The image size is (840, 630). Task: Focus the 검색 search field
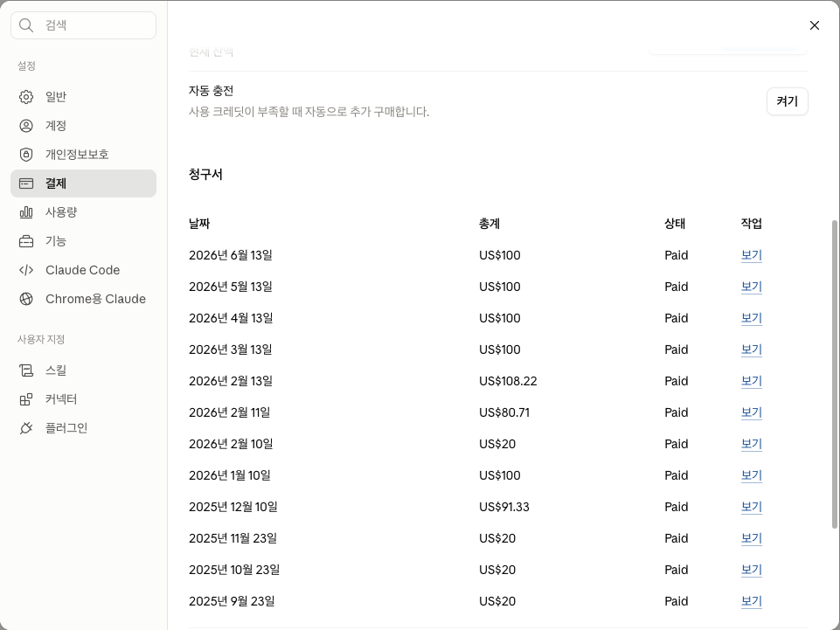click(x=84, y=25)
